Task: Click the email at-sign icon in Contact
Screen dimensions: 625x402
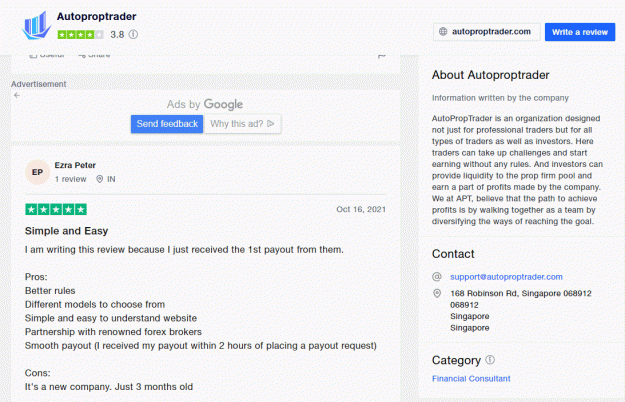Action: point(437,276)
